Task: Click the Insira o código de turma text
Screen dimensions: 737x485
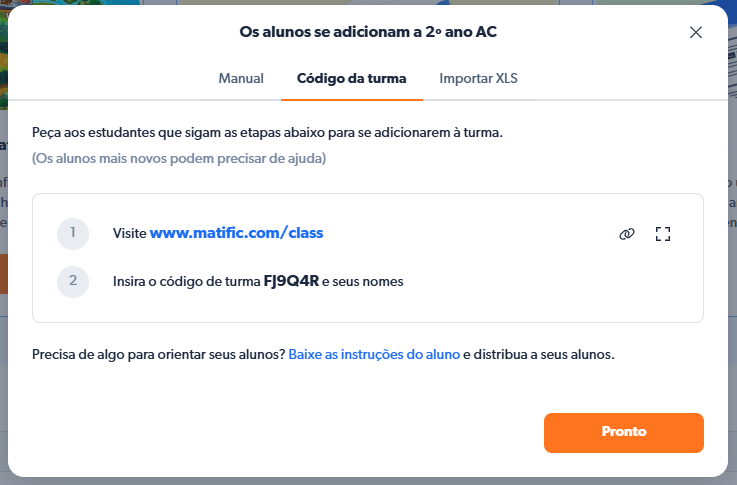Action: [x=187, y=282]
